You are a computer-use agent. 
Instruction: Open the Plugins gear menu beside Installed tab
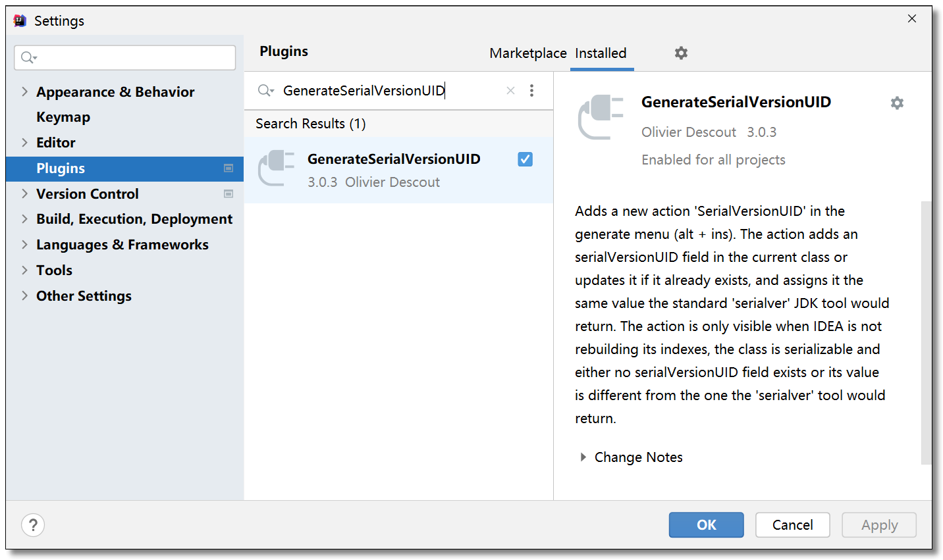tap(681, 53)
